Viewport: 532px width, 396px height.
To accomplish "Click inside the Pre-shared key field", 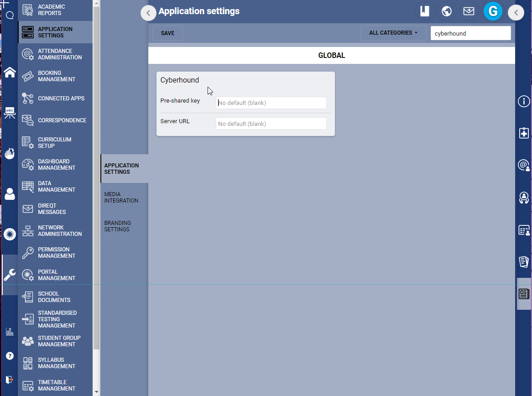I will pyautogui.click(x=271, y=103).
